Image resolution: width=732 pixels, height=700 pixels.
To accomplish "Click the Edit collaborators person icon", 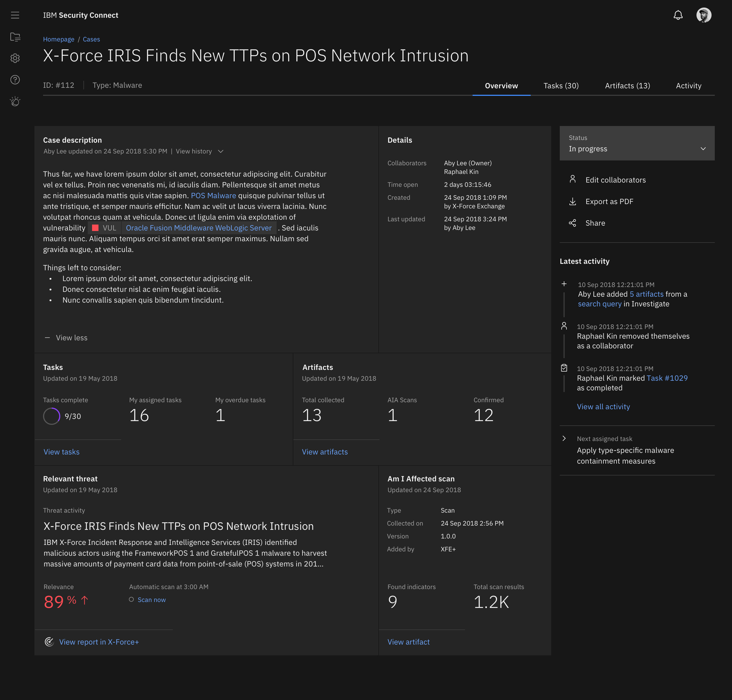I will click(x=572, y=180).
